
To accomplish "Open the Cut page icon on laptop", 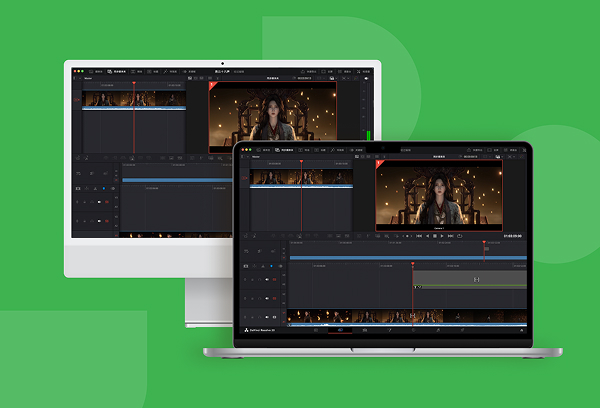I will pos(316,329).
